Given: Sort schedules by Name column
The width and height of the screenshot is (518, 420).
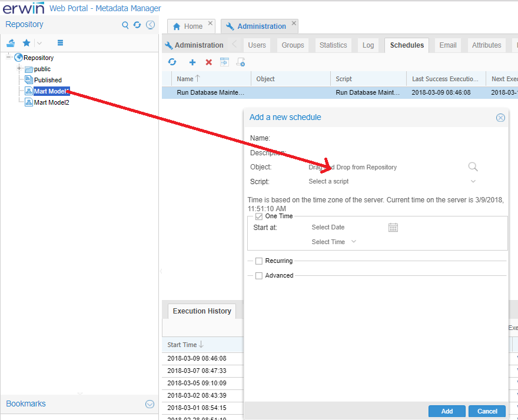Looking at the screenshot, I should tap(211, 79).
